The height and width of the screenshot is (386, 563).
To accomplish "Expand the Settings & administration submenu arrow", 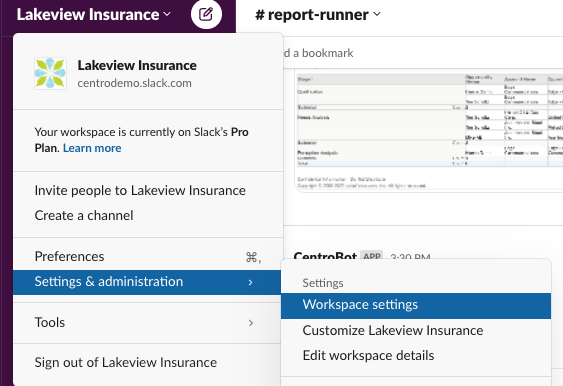I will [x=251, y=283].
